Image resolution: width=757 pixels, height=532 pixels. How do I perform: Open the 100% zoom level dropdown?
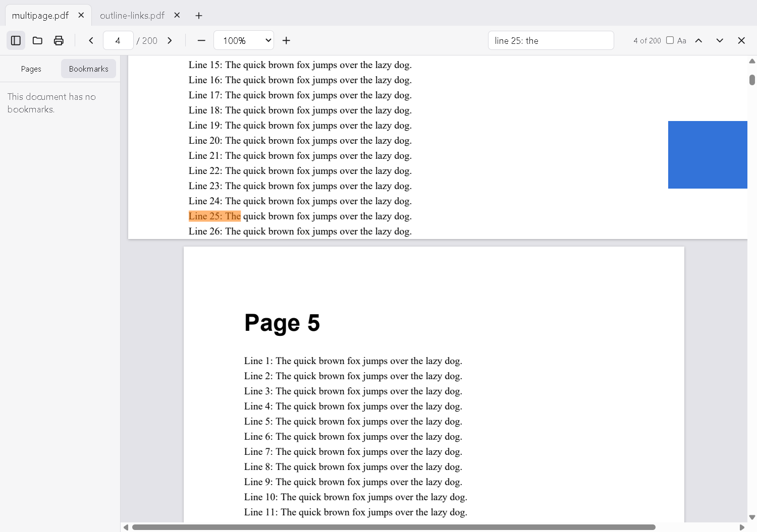click(244, 40)
